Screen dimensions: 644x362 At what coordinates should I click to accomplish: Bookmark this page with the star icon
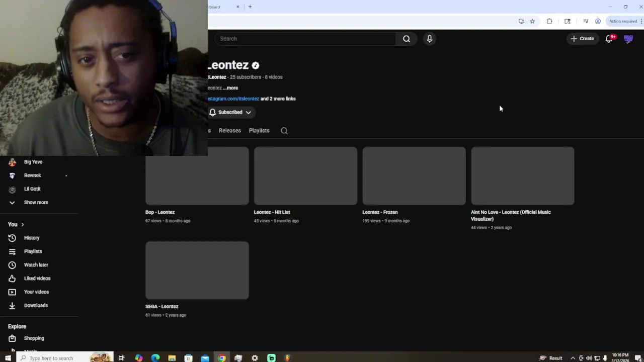(x=532, y=21)
